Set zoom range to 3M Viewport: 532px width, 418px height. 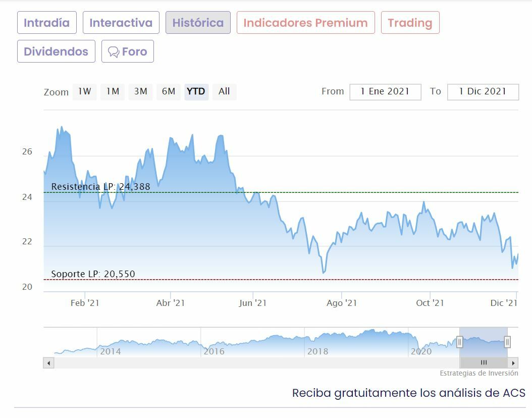(x=140, y=91)
